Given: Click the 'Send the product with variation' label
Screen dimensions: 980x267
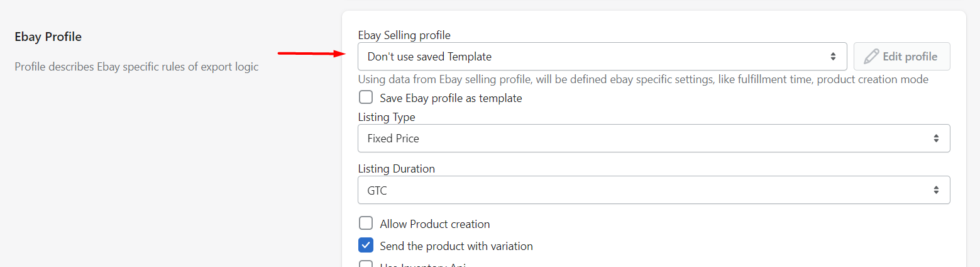Looking at the screenshot, I should [x=456, y=246].
